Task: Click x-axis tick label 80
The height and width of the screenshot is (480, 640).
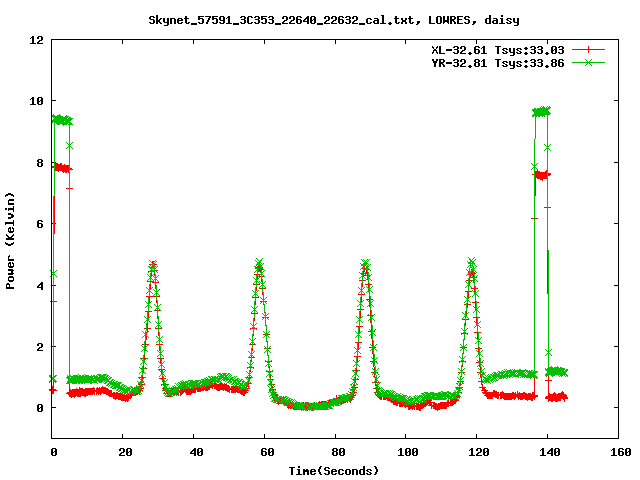Action: pyautogui.click(x=338, y=452)
